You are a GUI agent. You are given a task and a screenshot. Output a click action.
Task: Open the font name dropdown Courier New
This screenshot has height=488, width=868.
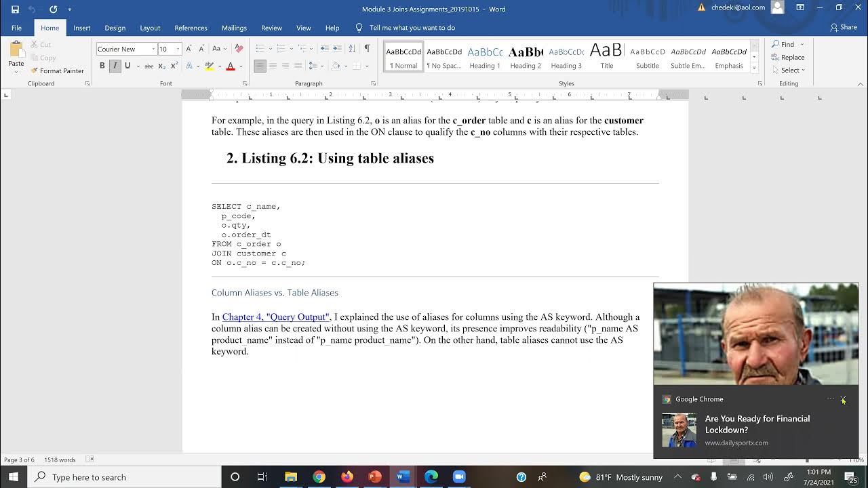pos(153,49)
